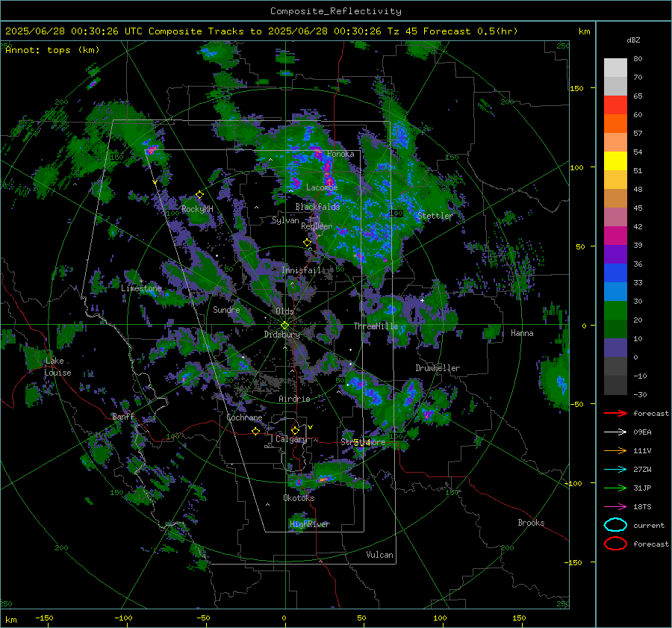Click the Composite_Reflectivity title

point(336,11)
